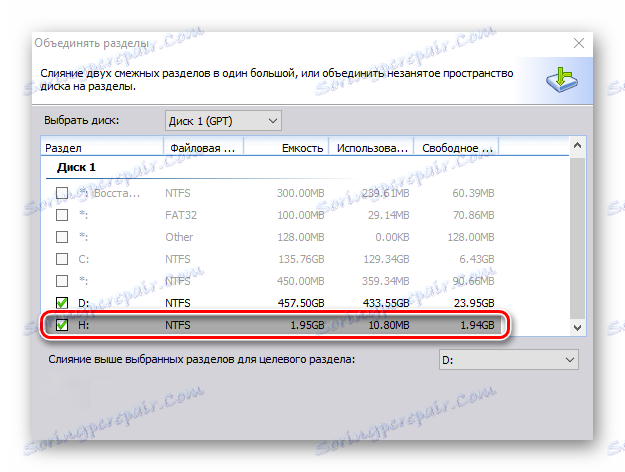The image size is (625, 472).
Task: Click the partition list scrollbar thumb
Action: pos(577,238)
